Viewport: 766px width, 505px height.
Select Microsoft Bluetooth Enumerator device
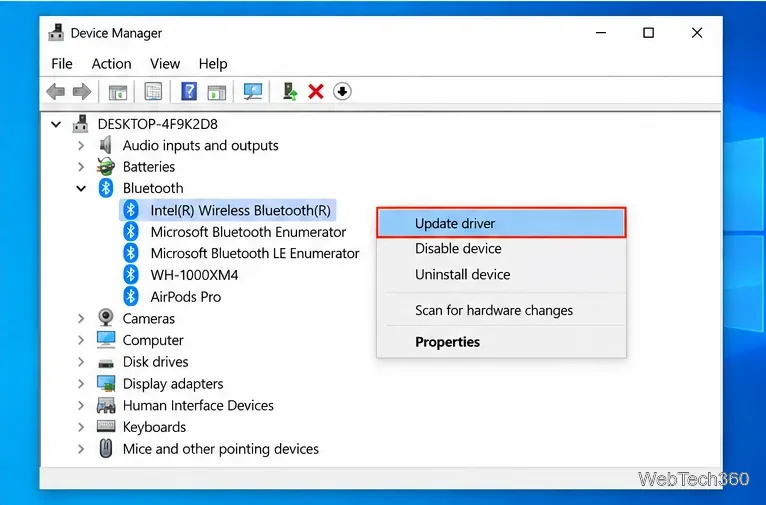click(x=248, y=232)
